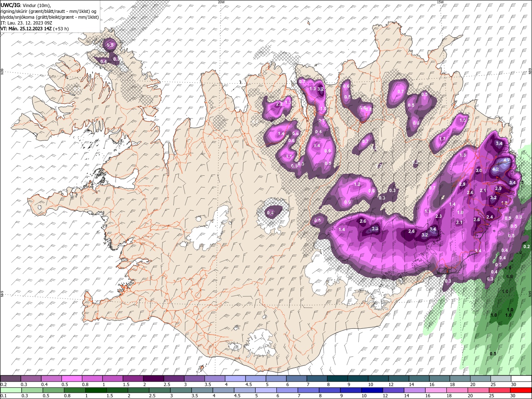The height and width of the screenshot is (399, 532).
Task: Click the bold 'UWC/IG' title text
Action: click(10, 5)
